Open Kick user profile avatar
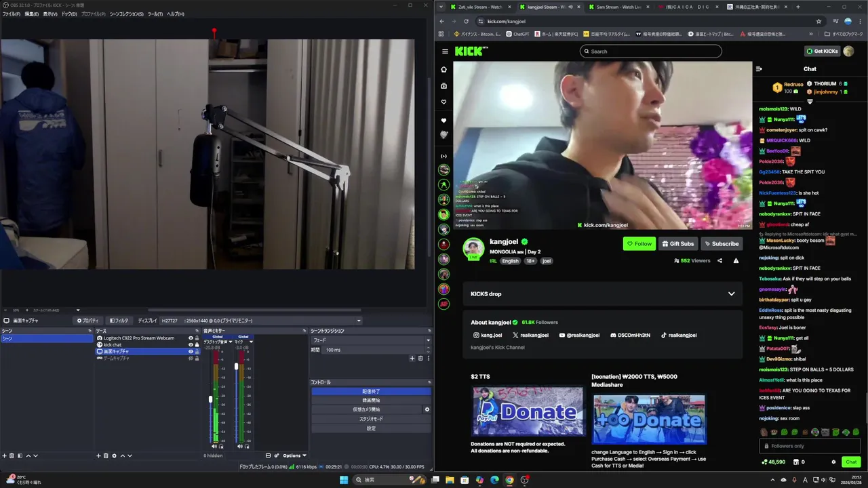This screenshot has width=868, height=488. click(848, 51)
